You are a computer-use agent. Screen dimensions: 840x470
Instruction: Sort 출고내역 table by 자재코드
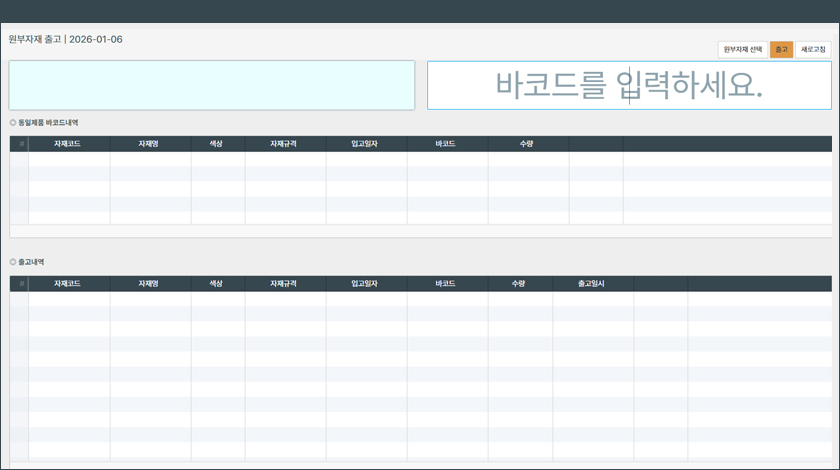pyautogui.click(x=68, y=284)
